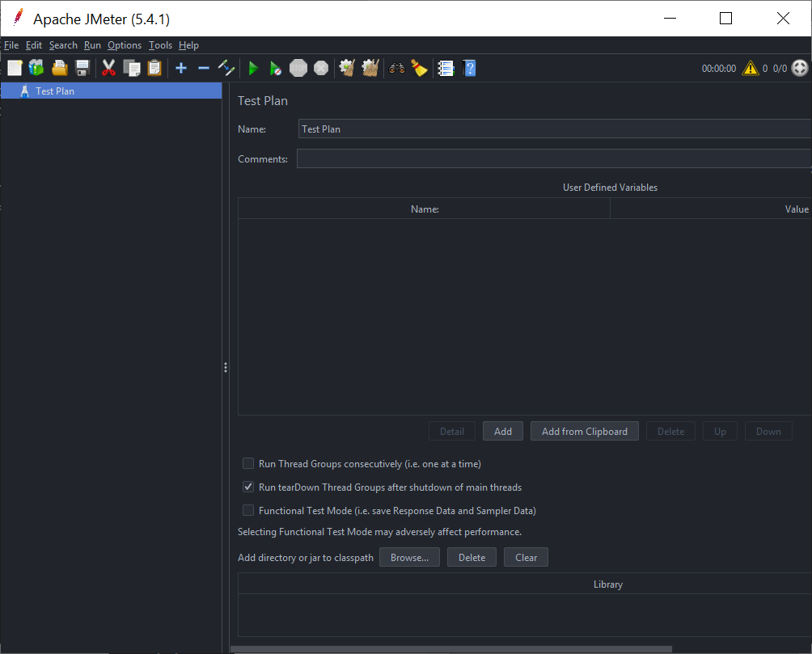Select the Test Plan tree node
The width and height of the screenshot is (812, 654).
pos(111,91)
